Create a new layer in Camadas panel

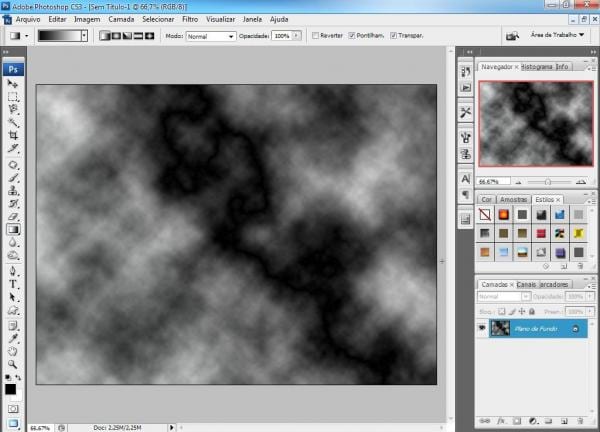[564, 421]
